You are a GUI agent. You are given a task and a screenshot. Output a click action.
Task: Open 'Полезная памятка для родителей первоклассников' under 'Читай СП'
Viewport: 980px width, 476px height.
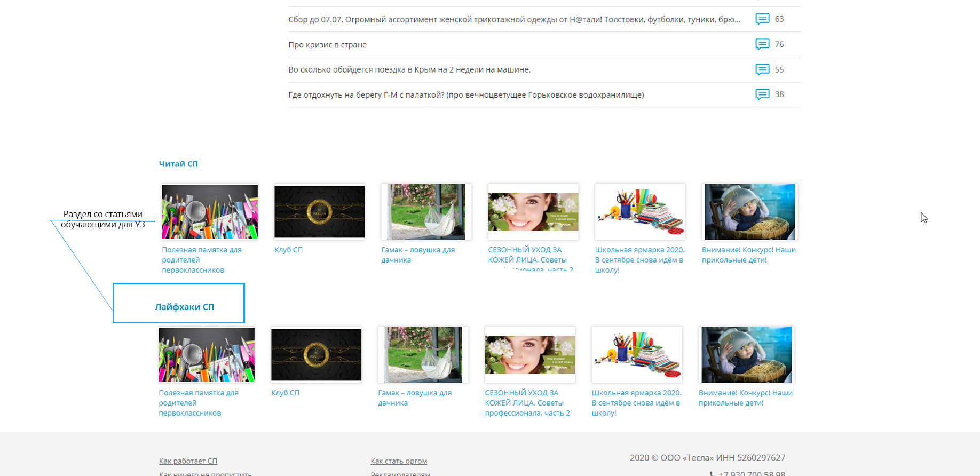coord(202,260)
